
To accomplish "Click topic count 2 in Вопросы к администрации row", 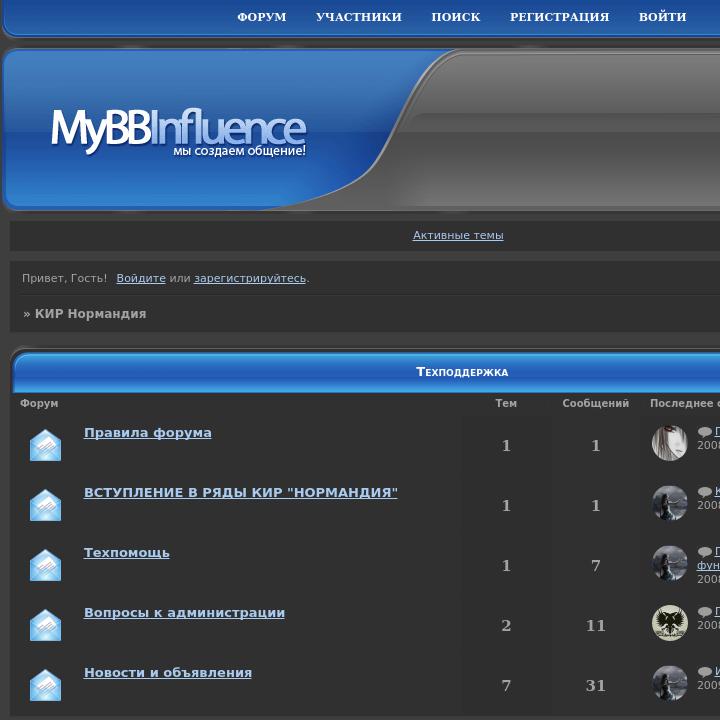I will pos(506,625).
